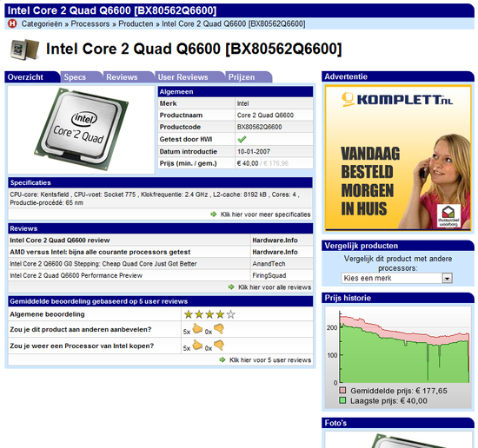Image resolution: width=478 pixels, height=448 pixels.
Task: Open the AnandTech G0 Stepping review
Action: [103, 264]
